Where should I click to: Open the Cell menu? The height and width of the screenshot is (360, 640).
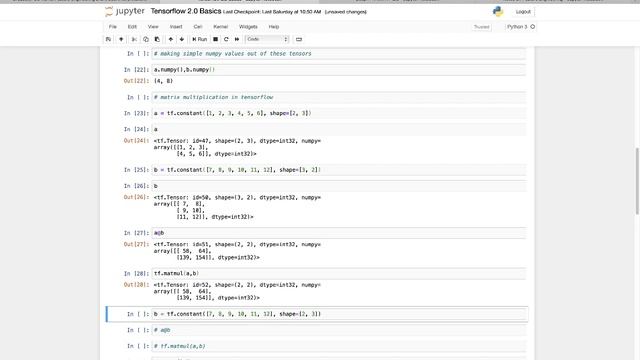tap(198, 27)
